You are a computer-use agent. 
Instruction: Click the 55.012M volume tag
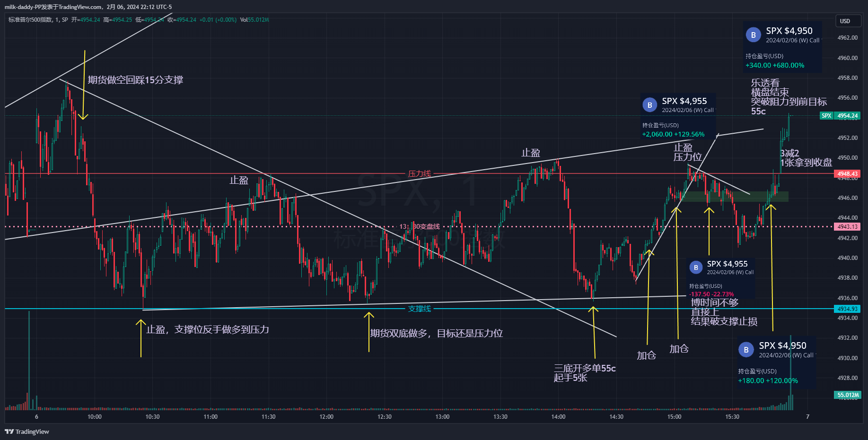point(847,395)
